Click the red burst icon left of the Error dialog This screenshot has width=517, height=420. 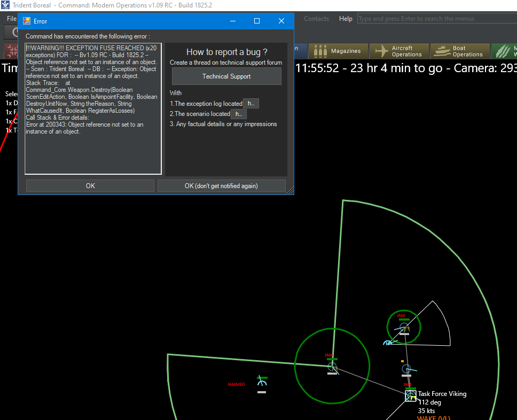coord(12,51)
